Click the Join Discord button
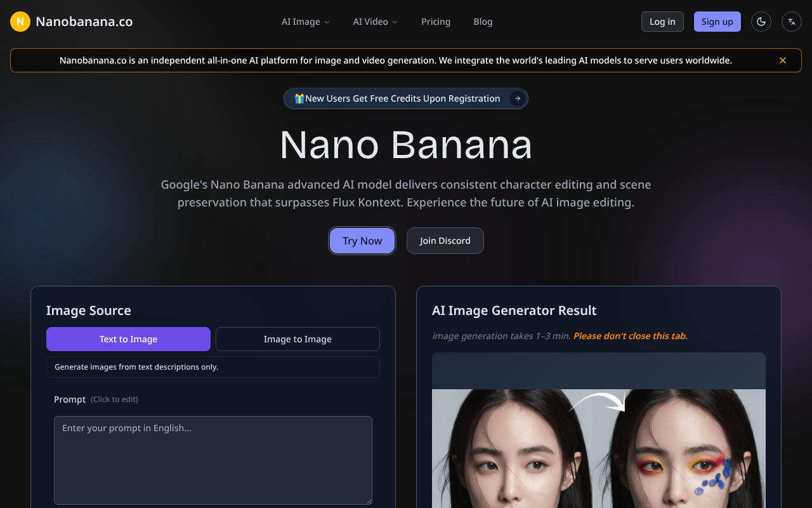The image size is (812, 508). (x=445, y=240)
